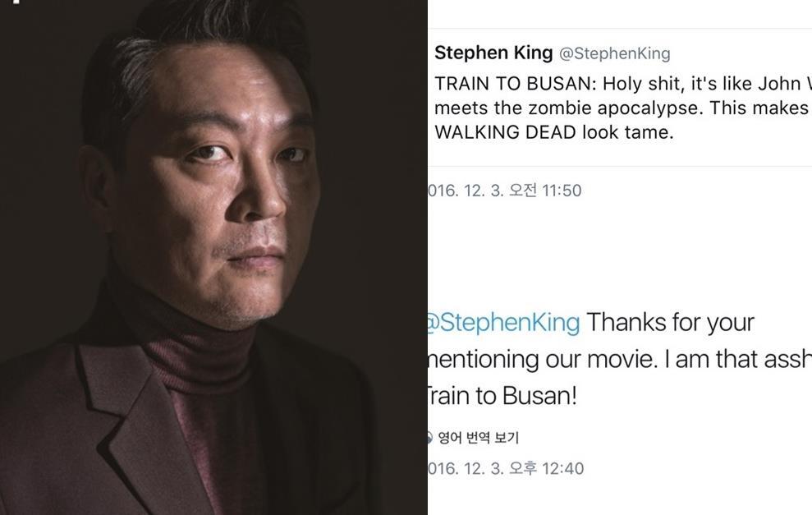Click the globe icon beside 영어 번역 보기

click(x=429, y=438)
